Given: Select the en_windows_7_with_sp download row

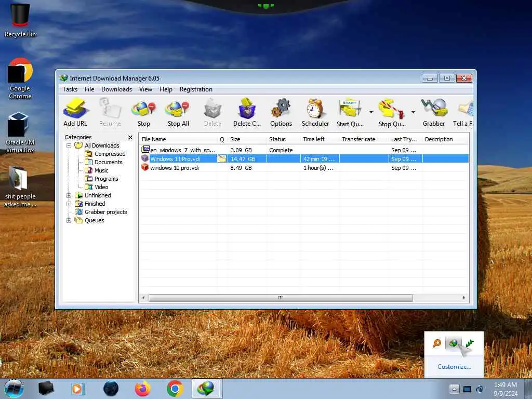Looking at the screenshot, I should 304,150.
